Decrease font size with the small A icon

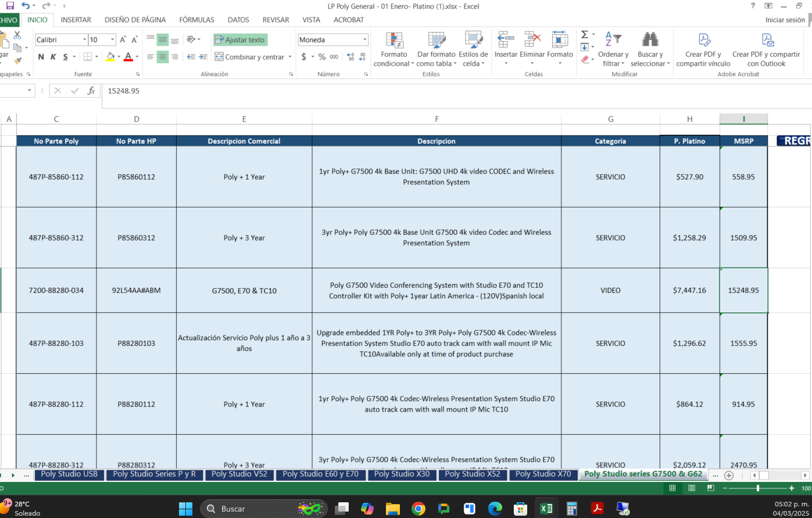(x=134, y=40)
